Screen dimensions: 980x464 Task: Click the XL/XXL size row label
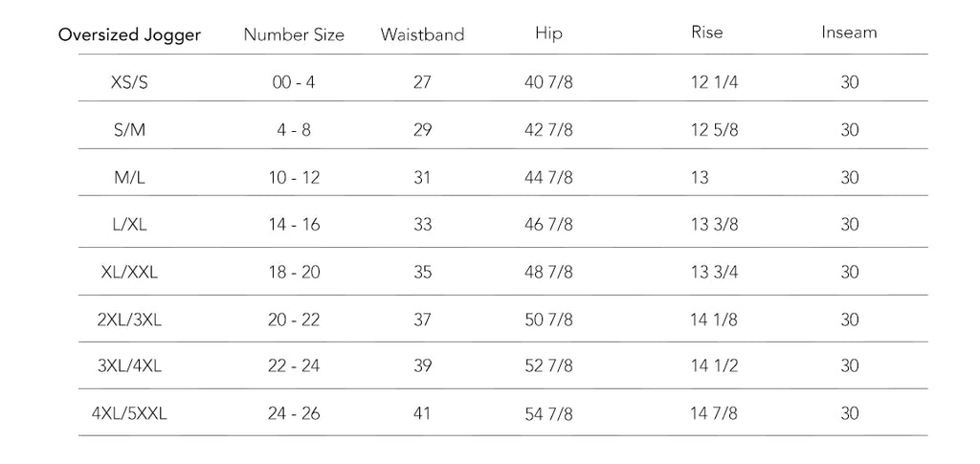click(129, 272)
